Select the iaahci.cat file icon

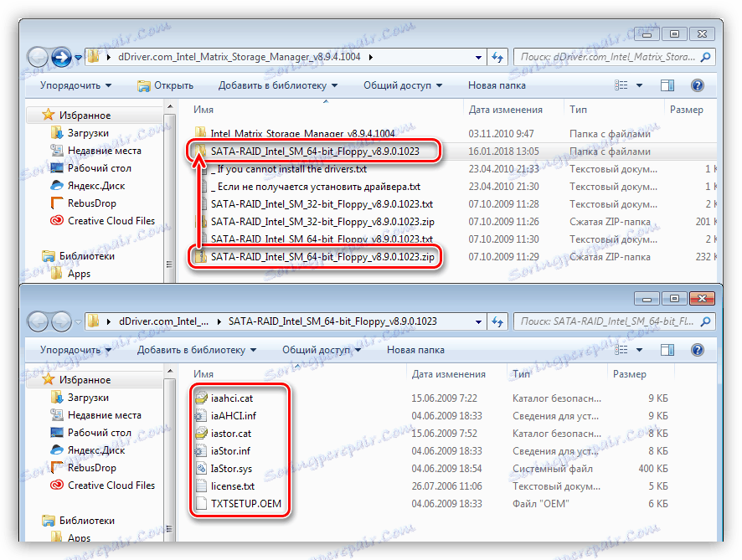202,398
